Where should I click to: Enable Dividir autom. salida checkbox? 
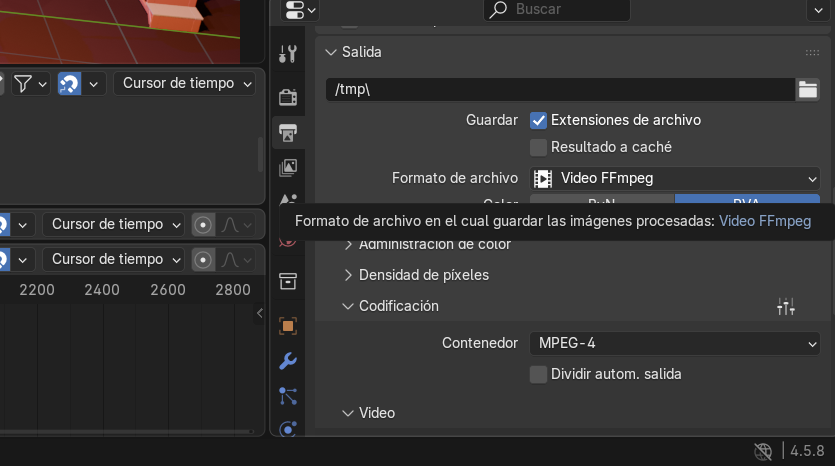(538, 374)
